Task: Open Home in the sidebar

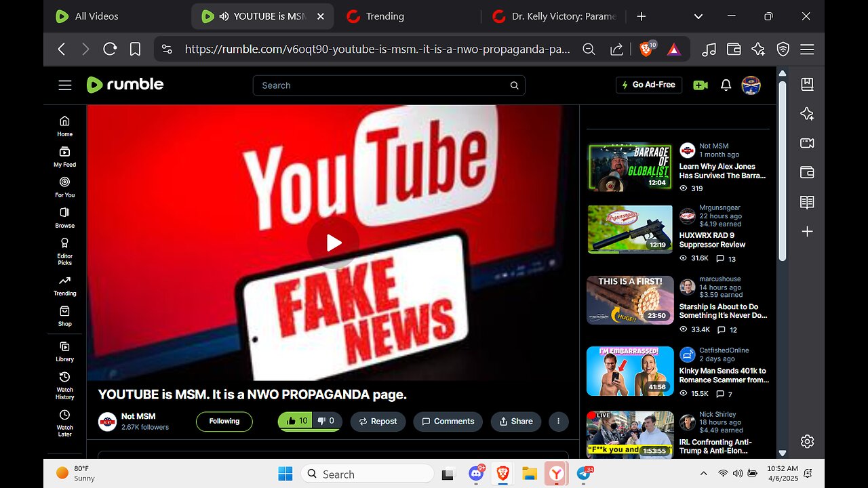Action: point(64,125)
